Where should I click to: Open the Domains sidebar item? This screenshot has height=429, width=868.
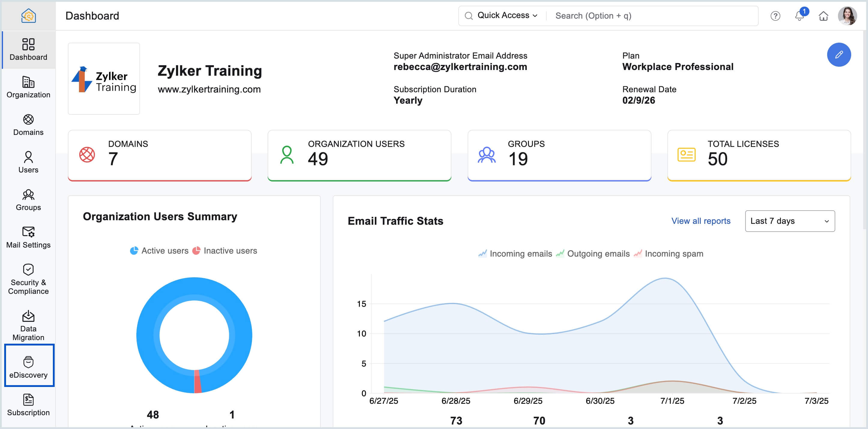click(28, 125)
